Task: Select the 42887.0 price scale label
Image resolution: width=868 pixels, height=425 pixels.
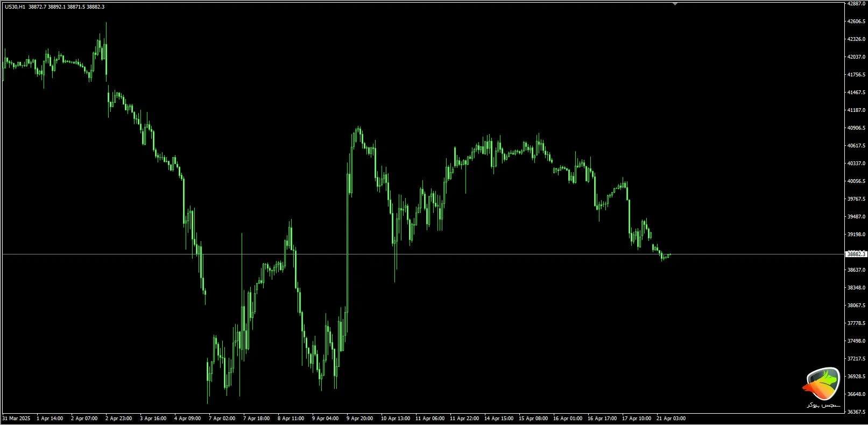Action: [x=856, y=4]
